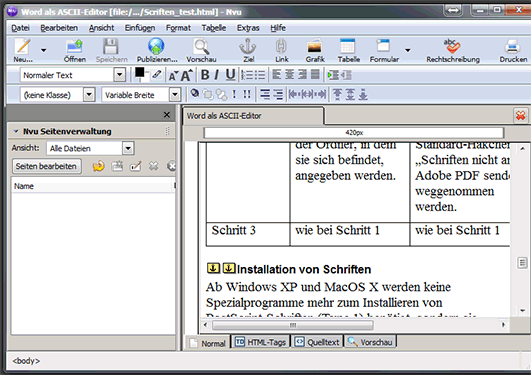Open the (keine Klasse) class dropdown
Screen dimensions: 531x375
(89, 95)
